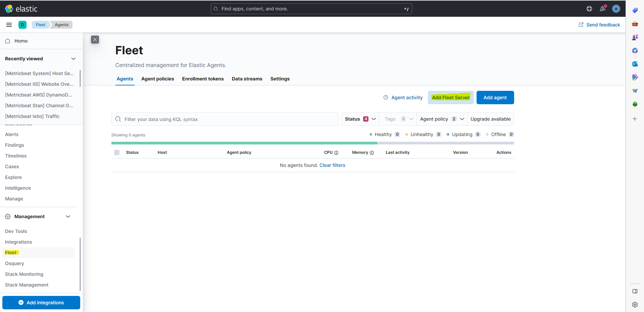Image resolution: width=644 pixels, height=312 pixels.
Task: Toggle the browser sidebar panel icon
Action: pos(635,291)
